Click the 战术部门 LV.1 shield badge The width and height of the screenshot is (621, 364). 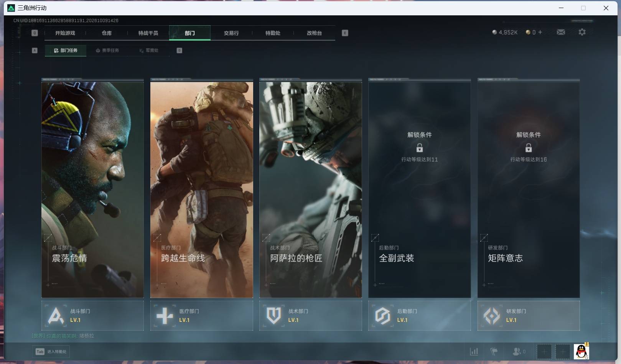point(311,316)
